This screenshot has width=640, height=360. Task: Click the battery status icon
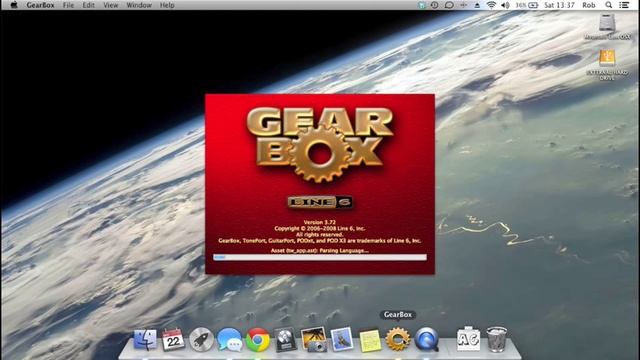[533, 5]
